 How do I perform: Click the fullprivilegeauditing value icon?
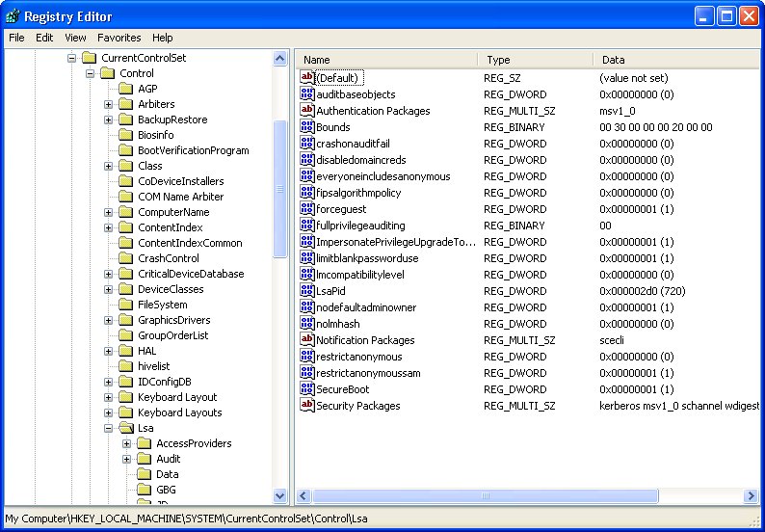click(307, 226)
